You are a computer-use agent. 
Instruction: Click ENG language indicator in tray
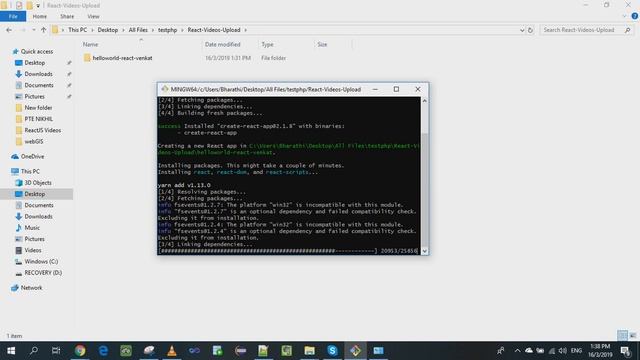point(576,351)
